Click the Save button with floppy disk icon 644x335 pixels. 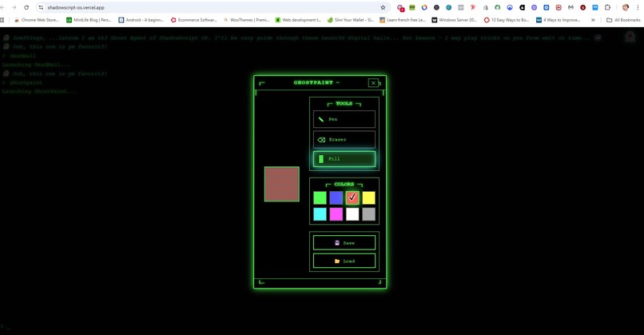click(344, 243)
